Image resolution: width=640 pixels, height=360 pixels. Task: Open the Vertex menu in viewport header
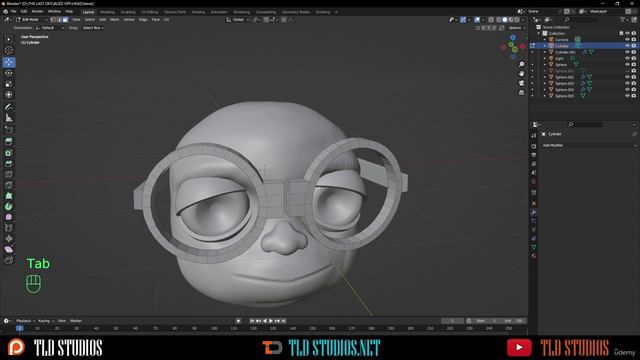[x=129, y=20]
